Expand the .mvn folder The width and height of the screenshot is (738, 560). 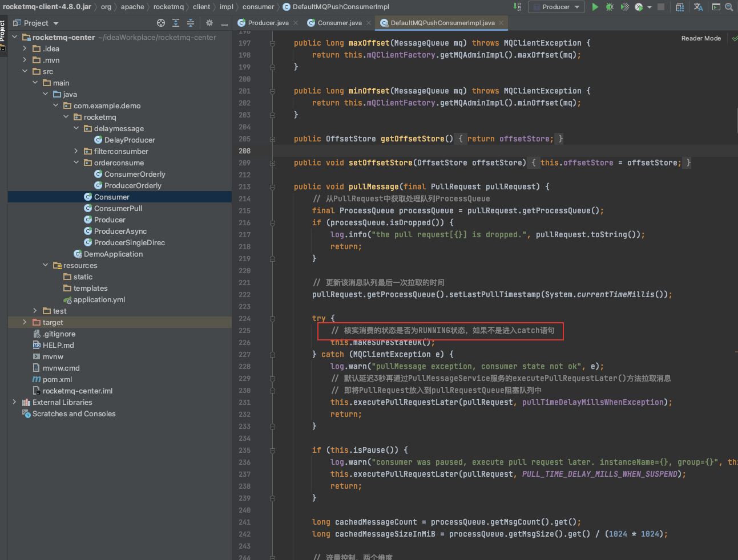pyautogui.click(x=25, y=60)
